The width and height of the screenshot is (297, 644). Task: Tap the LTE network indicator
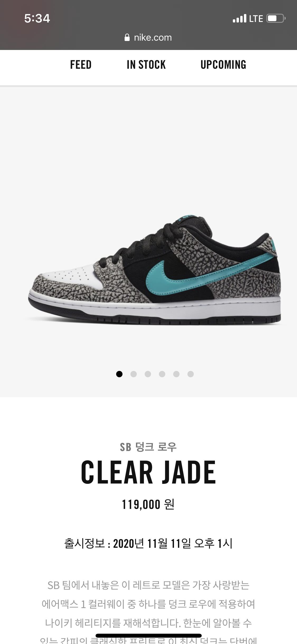(x=256, y=19)
